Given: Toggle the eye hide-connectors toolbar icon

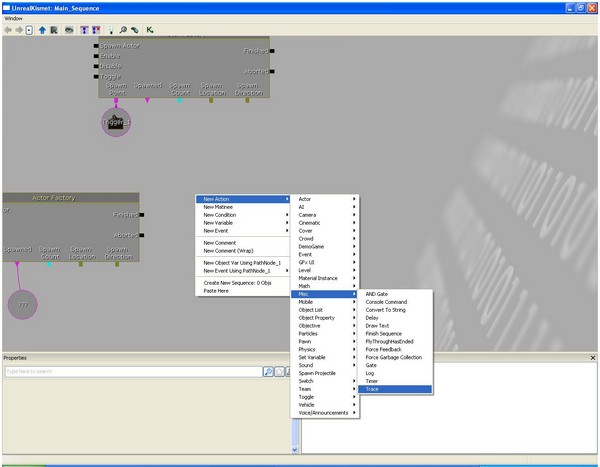Looking at the screenshot, I should point(69,30).
